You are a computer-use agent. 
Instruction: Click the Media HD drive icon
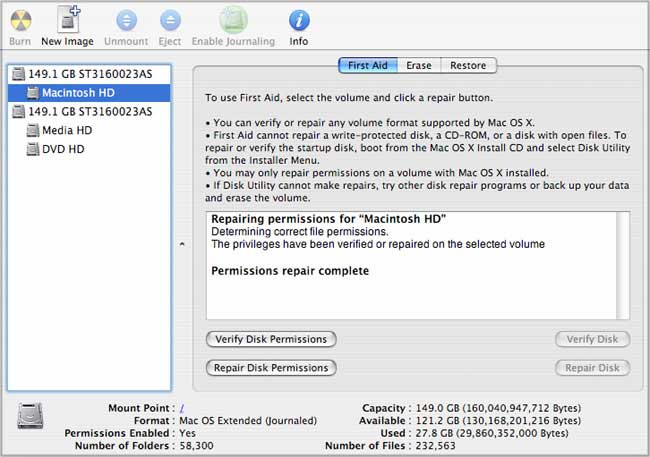[33, 130]
